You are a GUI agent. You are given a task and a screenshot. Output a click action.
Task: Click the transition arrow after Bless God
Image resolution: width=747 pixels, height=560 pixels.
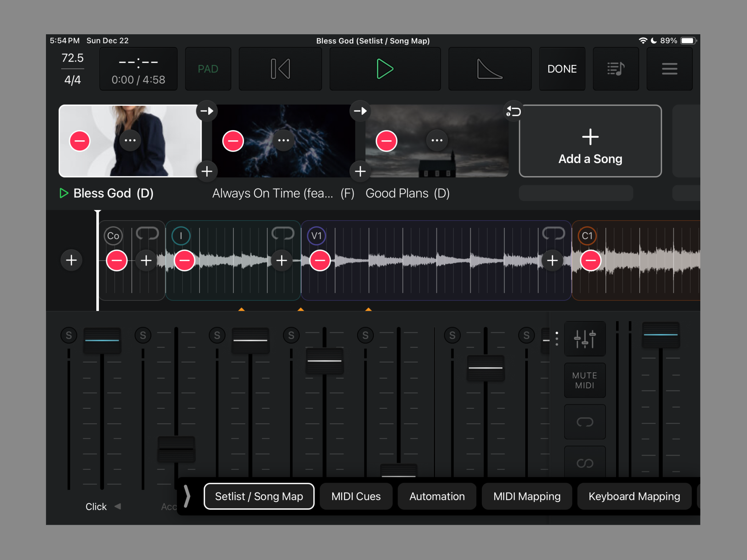tap(206, 111)
